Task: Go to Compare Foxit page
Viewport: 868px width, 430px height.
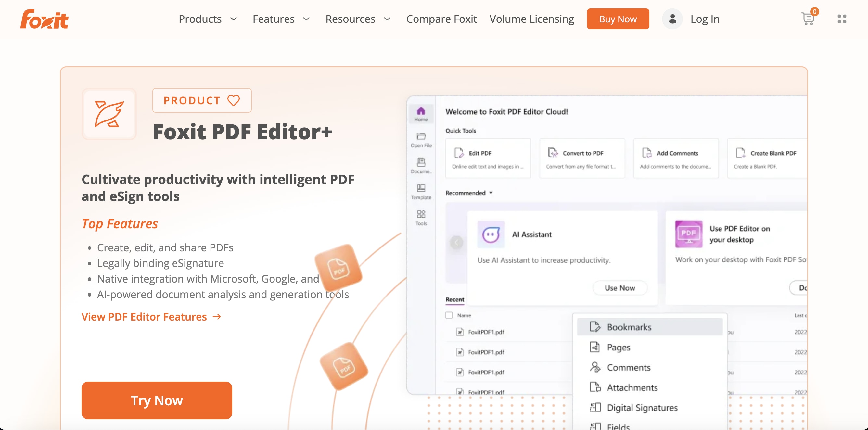Action: click(x=441, y=19)
